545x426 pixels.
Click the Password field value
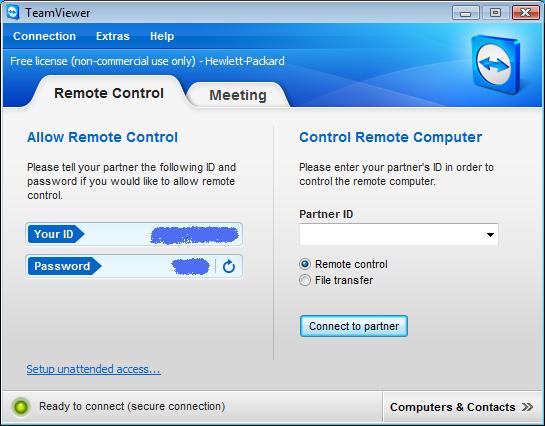tap(190, 267)
